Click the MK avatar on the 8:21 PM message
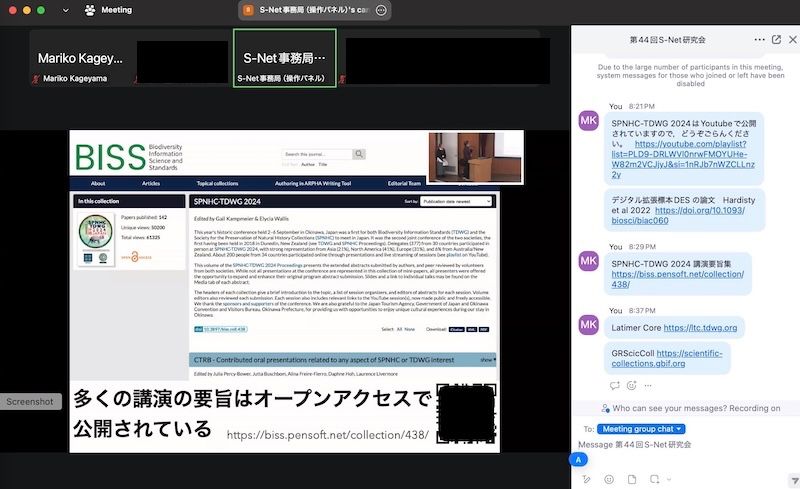800x489 pixels. pos(588,121)
